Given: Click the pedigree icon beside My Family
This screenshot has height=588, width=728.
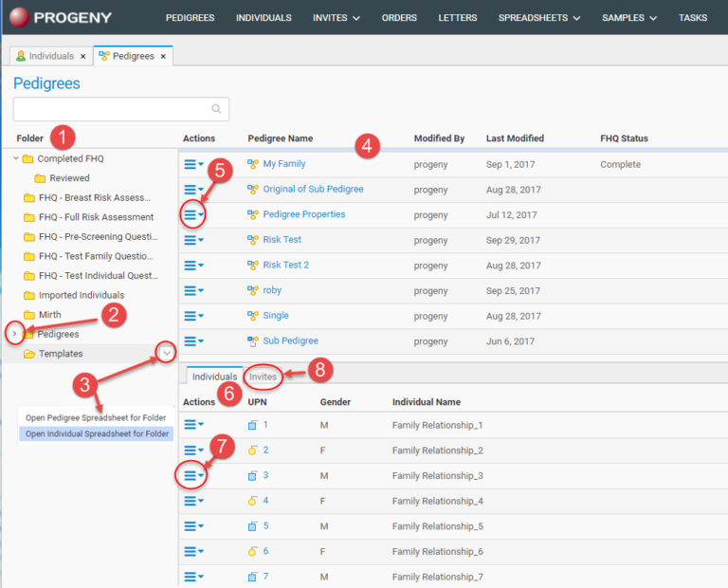Looking at the screenshot, I should [253, 164].
